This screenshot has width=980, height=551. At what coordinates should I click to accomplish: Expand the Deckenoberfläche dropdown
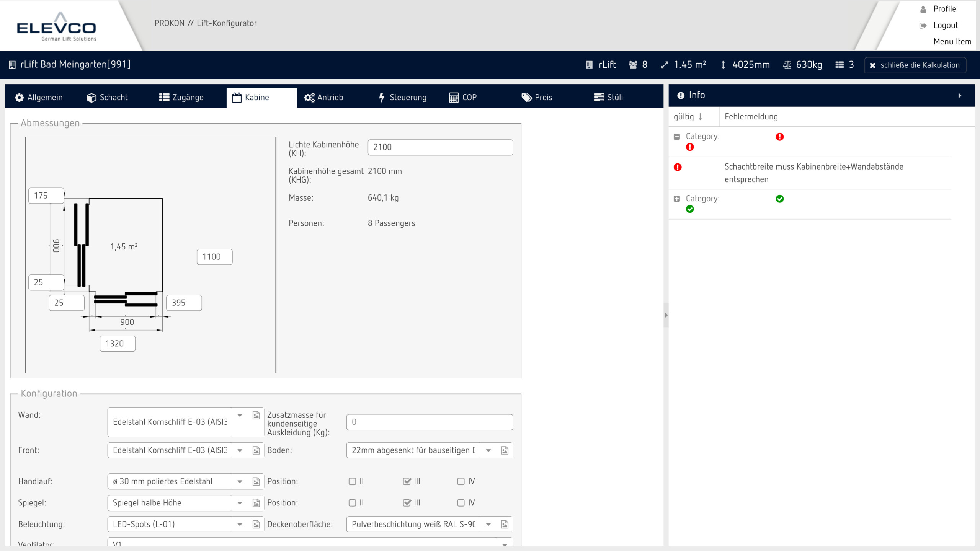(488, 524)
